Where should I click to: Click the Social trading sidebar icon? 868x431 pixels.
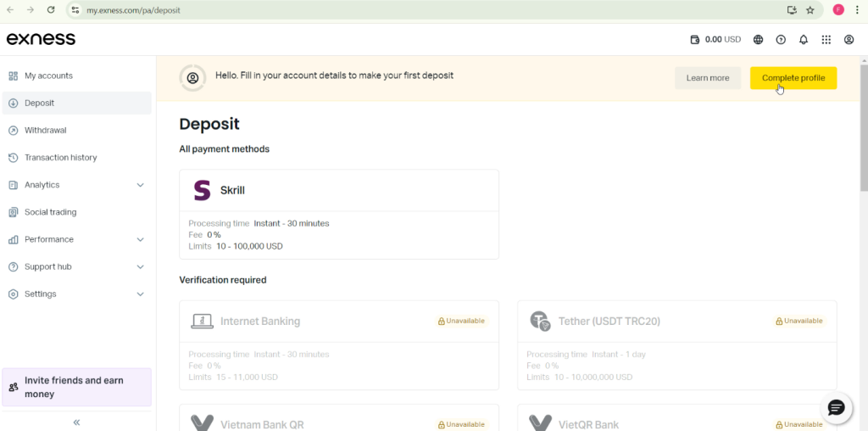tap(14, 212)
